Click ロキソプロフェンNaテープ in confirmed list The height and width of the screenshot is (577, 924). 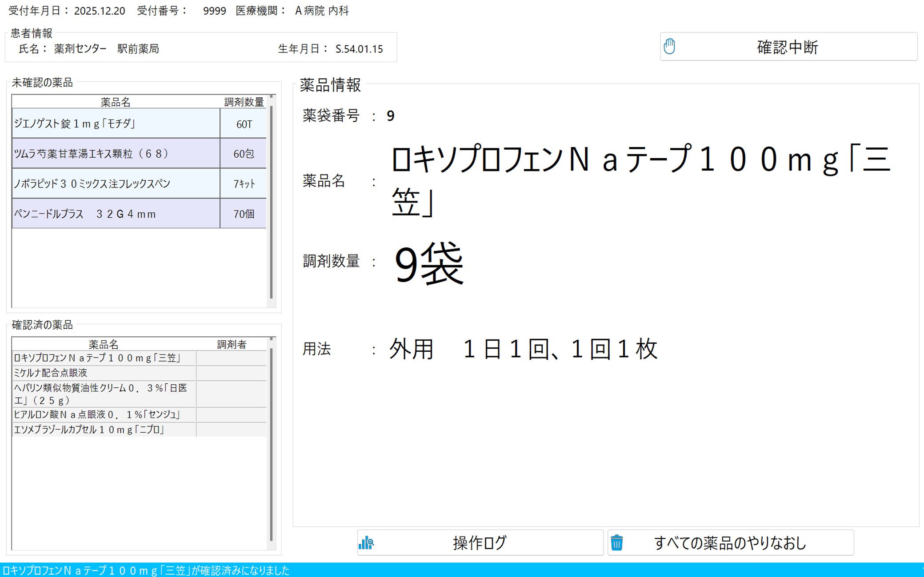click(103, 358)
